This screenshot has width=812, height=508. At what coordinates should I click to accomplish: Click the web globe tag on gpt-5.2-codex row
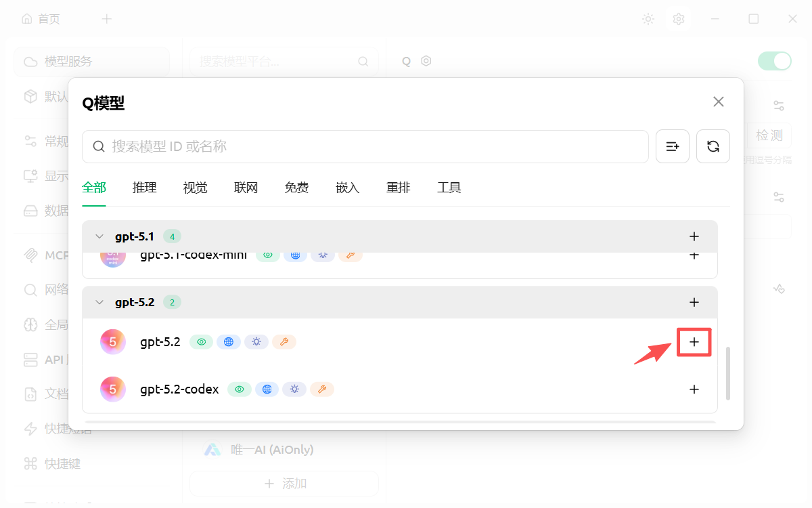(x=267, y=389)
